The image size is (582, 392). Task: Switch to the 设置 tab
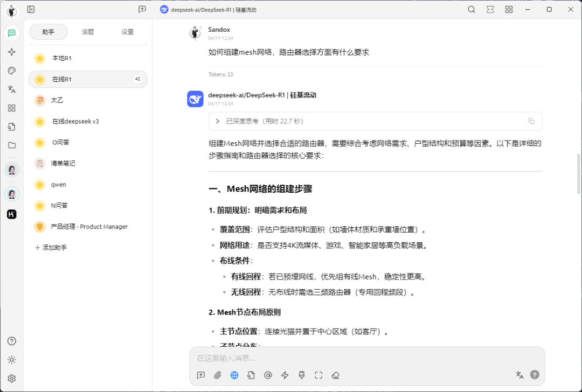click(x=128, y=32)
